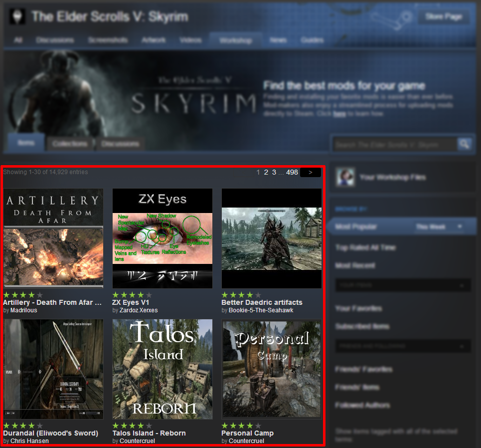
Task: Open the This Week dropdown
Action: coord(438,226)
